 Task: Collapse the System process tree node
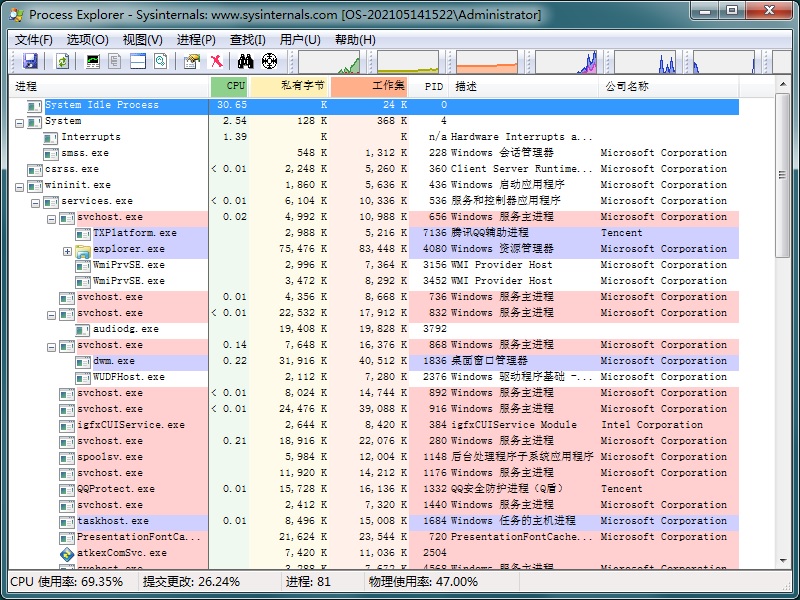tap(19, 123)
